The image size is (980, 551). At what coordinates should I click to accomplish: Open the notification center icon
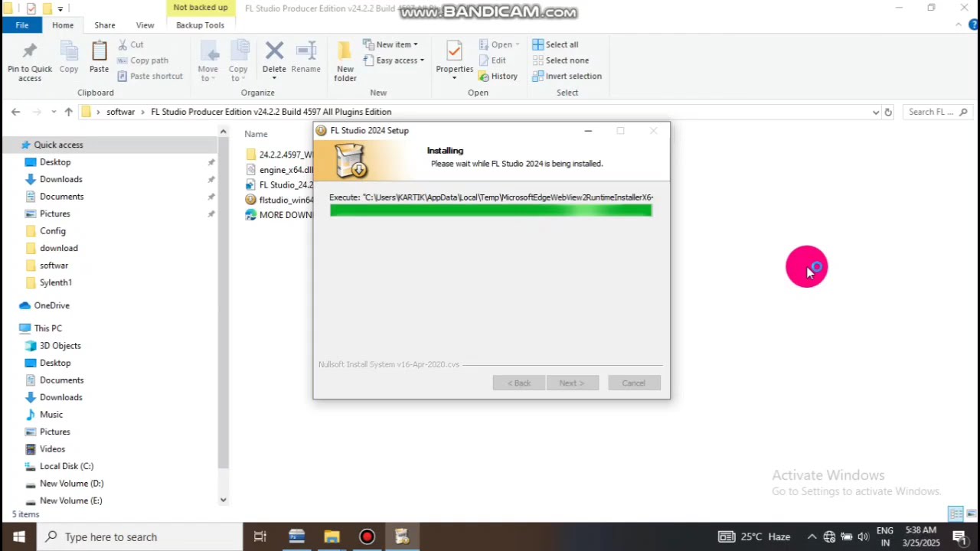point(959,536)
